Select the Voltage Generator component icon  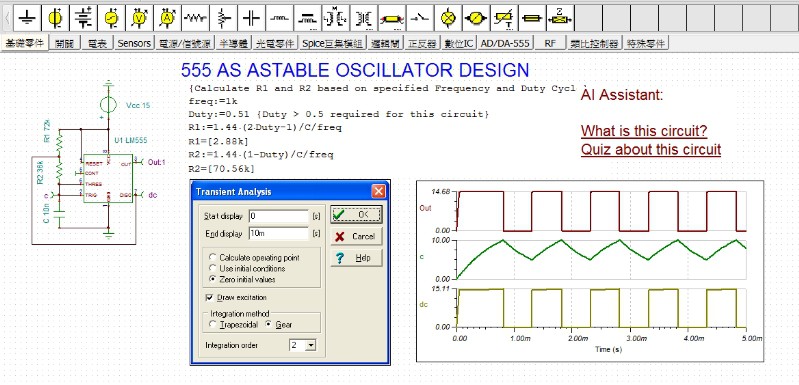tap(111, 18)
